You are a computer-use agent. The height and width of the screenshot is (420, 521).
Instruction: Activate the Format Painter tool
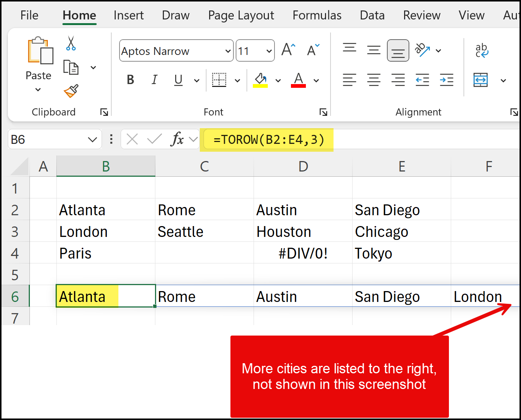pyautogui.click(x=70, y=91)
